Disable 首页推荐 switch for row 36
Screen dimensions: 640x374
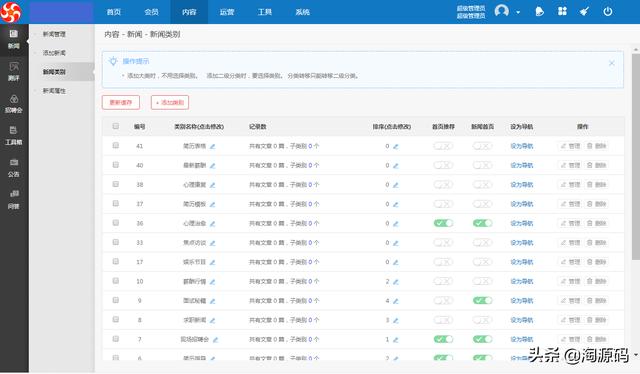tap(443, 223)
